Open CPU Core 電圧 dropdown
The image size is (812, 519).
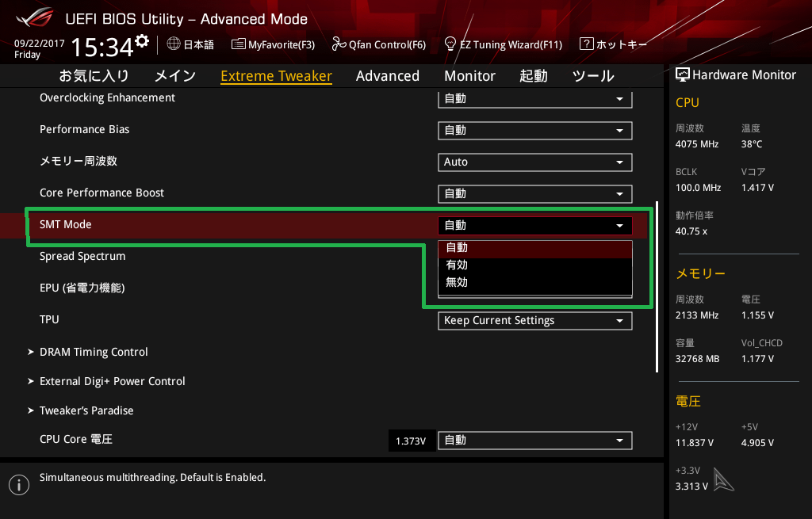click(x=535, y=440)
